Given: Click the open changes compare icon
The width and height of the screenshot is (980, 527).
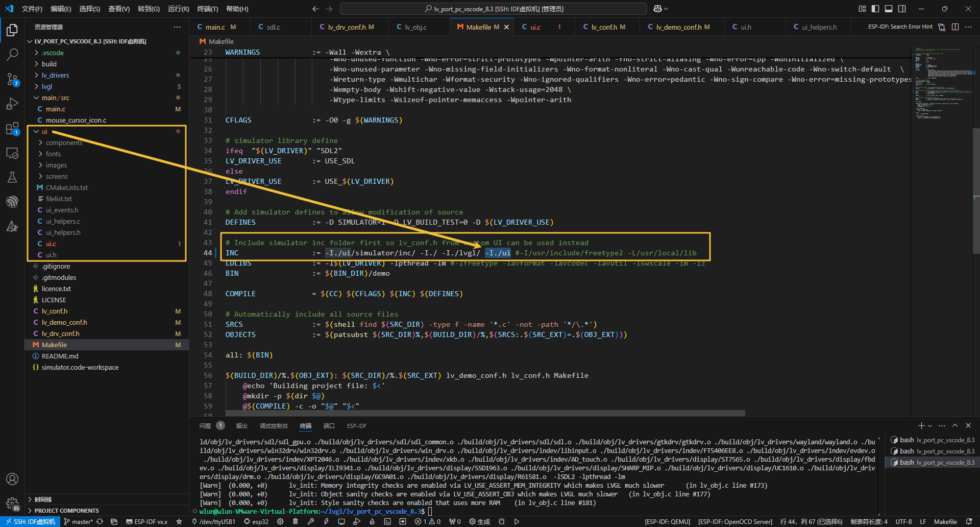Looking at the screenshot, I should pyautogui.click(x=942, y=27).
